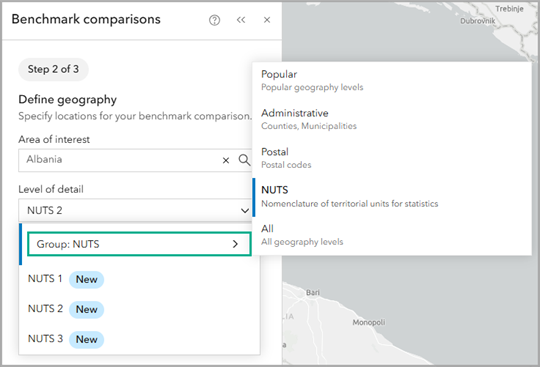Select the Popular geography group

[392, 81]
